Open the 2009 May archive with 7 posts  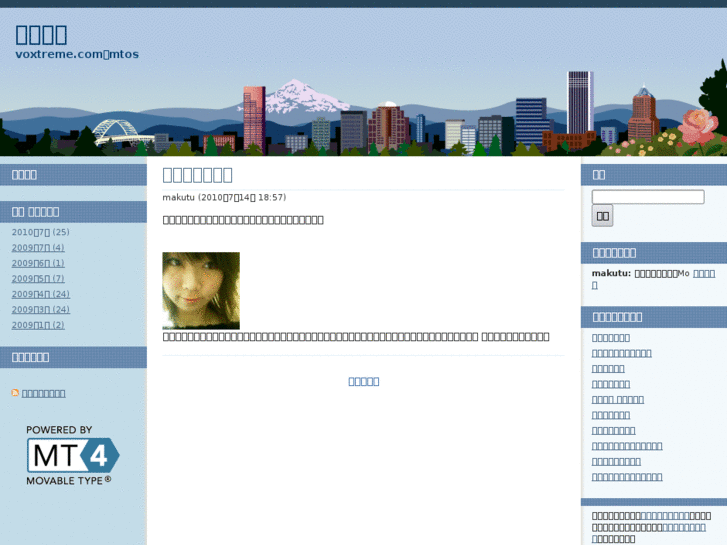coord(38,279)
